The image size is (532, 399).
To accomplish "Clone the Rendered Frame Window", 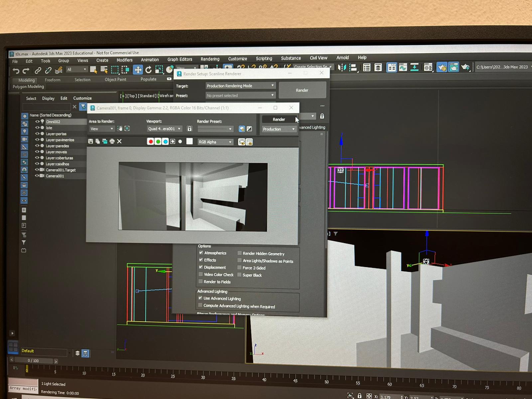I will point(105,141).
